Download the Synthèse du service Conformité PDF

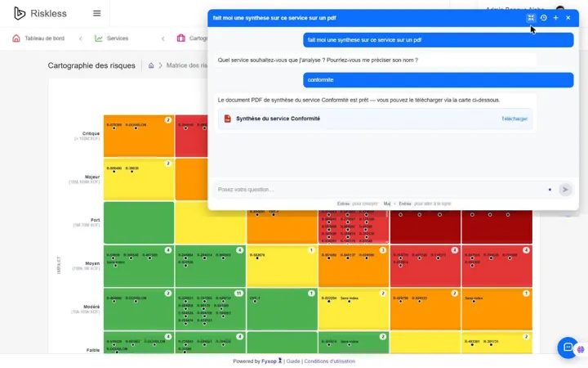[514, 119]
